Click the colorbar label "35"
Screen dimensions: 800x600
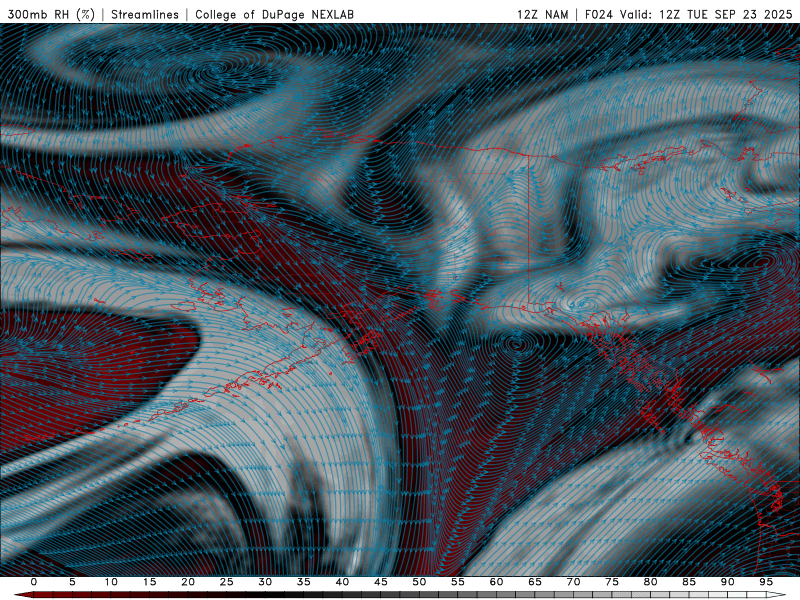[x=304, y=582]
